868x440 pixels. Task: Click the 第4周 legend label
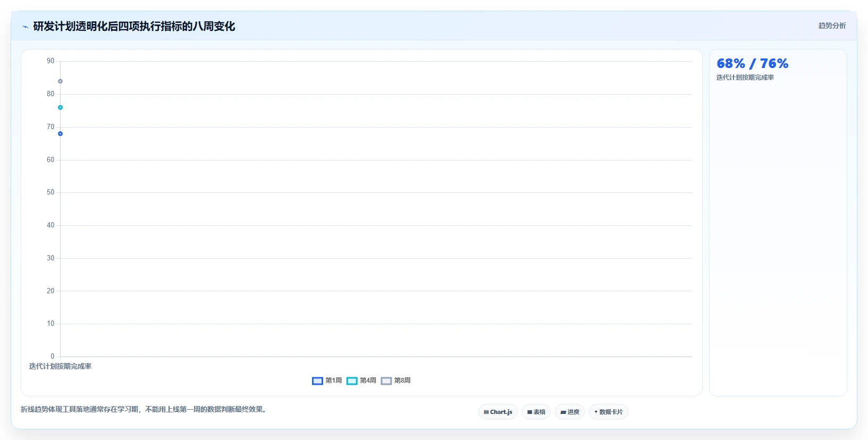tap(368, 380)
